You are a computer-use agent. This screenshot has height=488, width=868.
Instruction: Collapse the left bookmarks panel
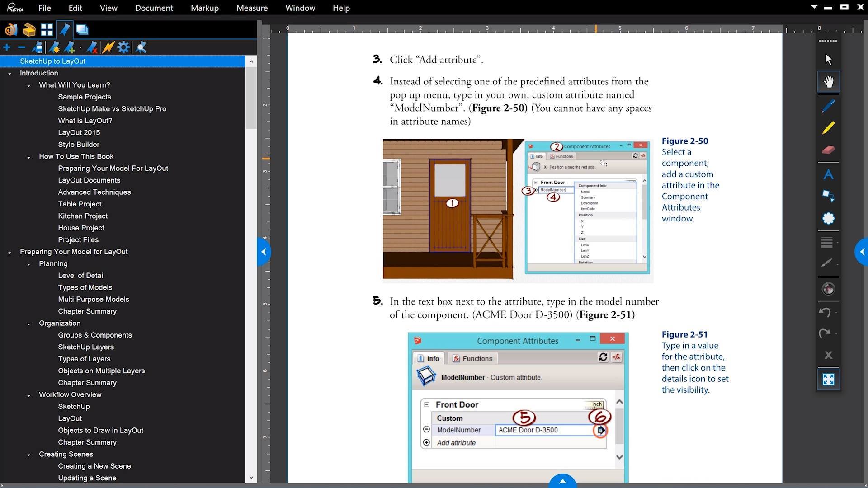point(264,252)
